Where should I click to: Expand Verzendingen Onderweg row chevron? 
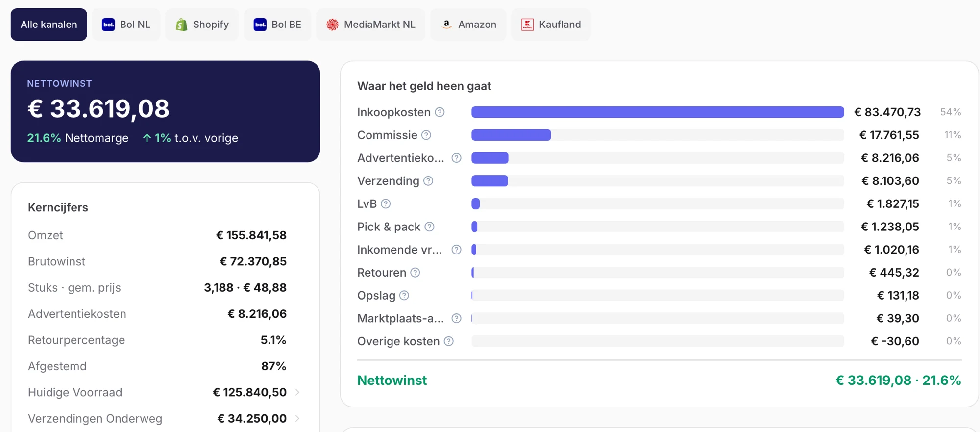297,418
